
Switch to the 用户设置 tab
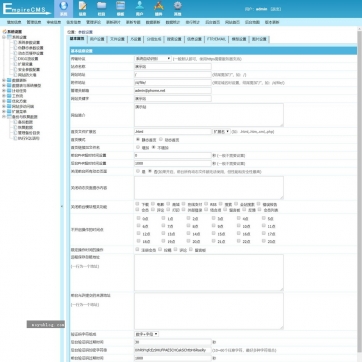click(97, 39)
